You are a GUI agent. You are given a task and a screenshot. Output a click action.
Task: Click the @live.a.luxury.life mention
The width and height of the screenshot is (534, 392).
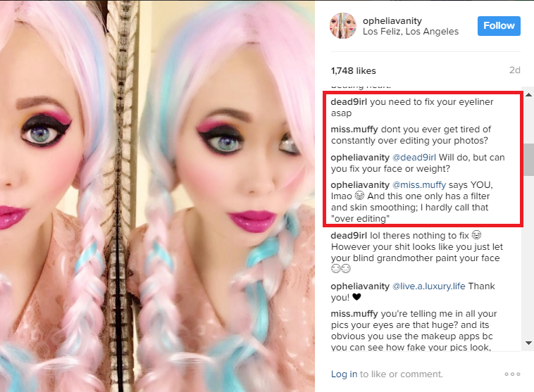[429, 286]
